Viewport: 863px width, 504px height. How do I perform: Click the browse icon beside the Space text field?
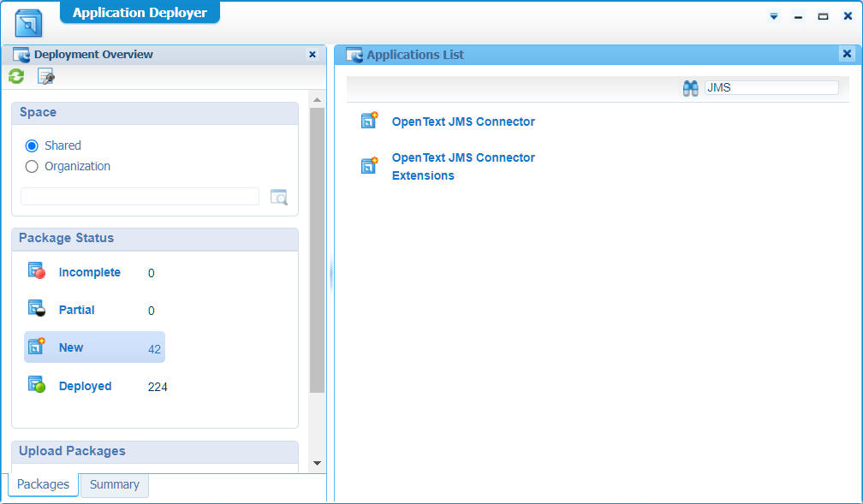pyautogui.click(x=279, y=197)
